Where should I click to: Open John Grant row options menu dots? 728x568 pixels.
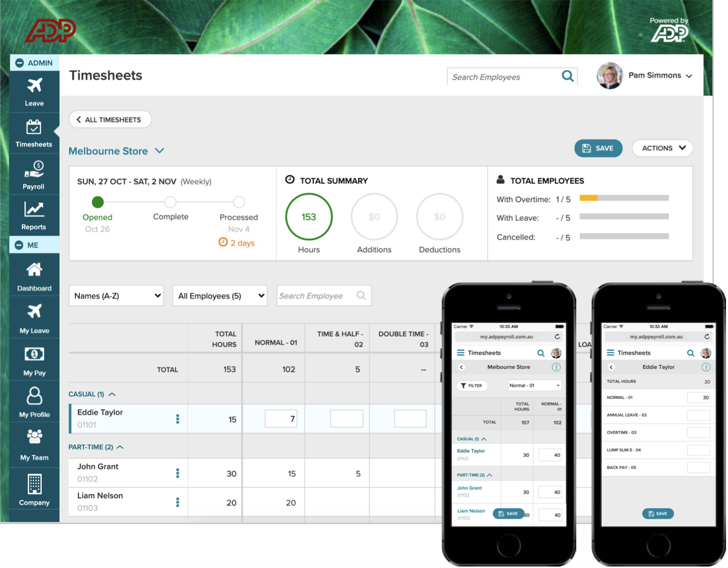tap(178, 473)
